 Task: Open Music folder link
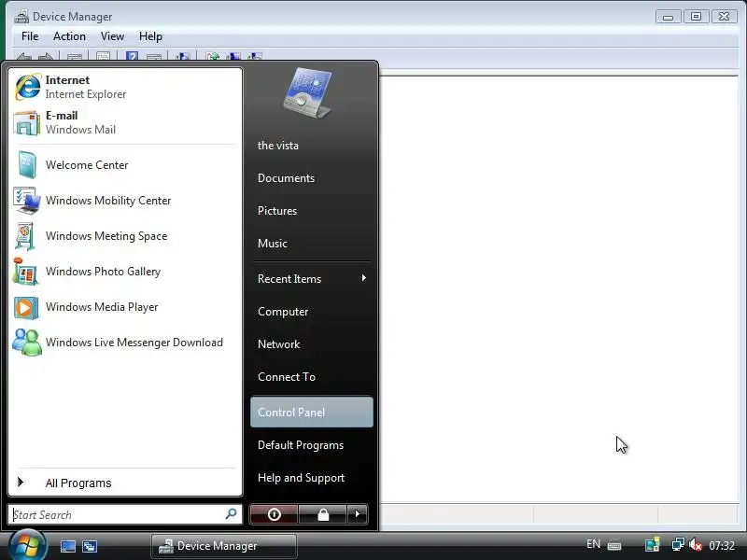pyautogui.click(x=312, y=244)
